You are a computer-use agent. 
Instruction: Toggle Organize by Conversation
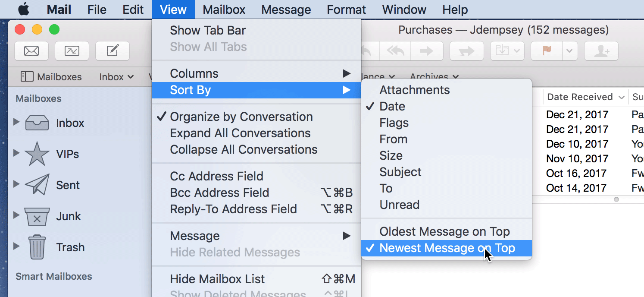click(x=256, y=117)
